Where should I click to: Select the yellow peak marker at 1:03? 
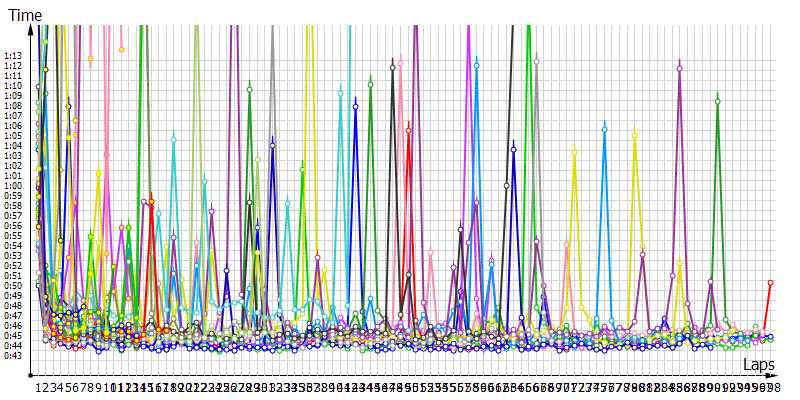pyautogui.click(x=574, y=152)
